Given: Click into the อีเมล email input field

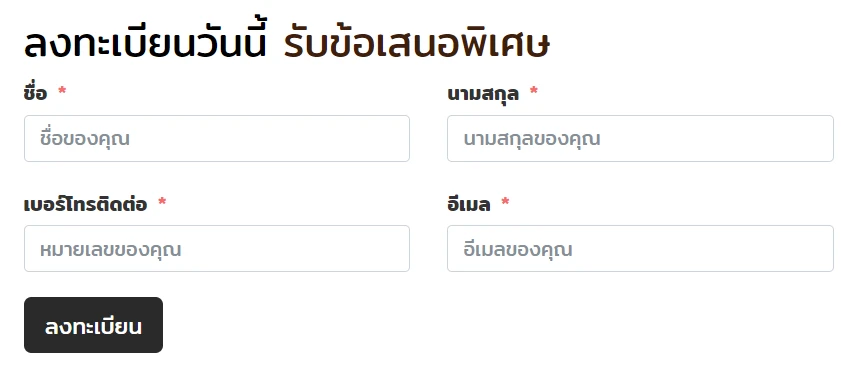Looking at the screenshot, I should 640,249.
